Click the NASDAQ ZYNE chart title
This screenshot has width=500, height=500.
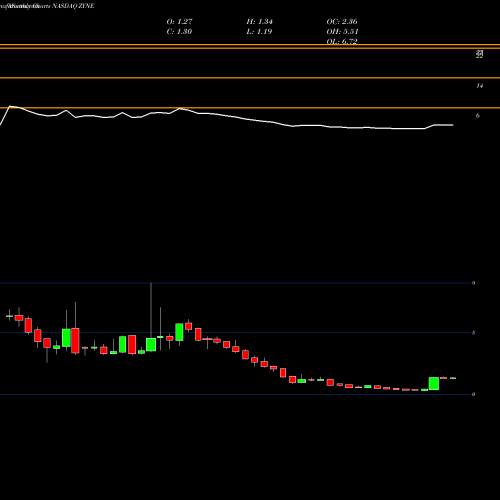73,6
